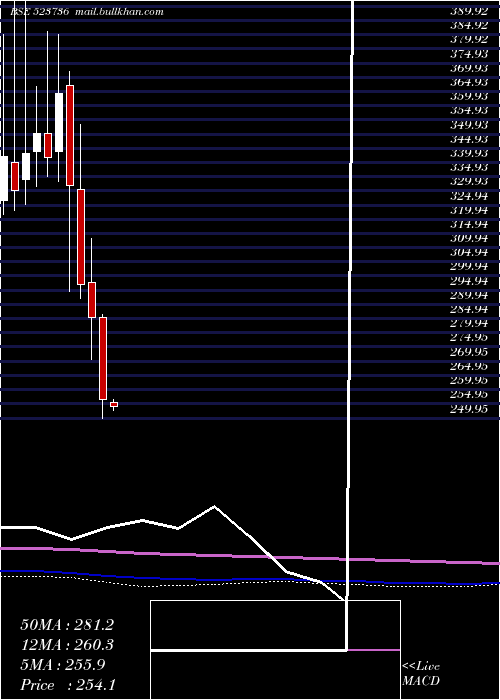
Task: Click the 354.93 price axis label
Action: coord(469,111)
